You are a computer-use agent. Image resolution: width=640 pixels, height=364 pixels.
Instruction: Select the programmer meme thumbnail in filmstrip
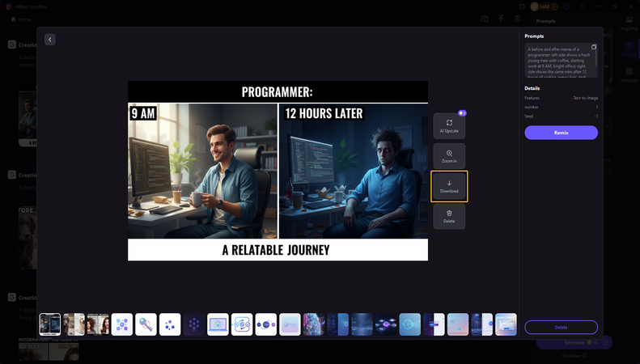(x=50, y=324)
